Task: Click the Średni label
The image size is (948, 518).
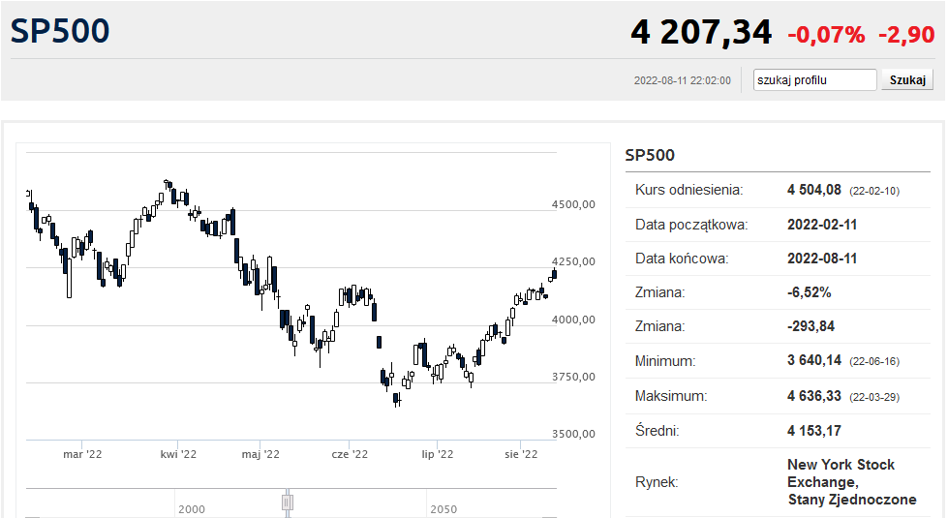Action: point(657,431)
